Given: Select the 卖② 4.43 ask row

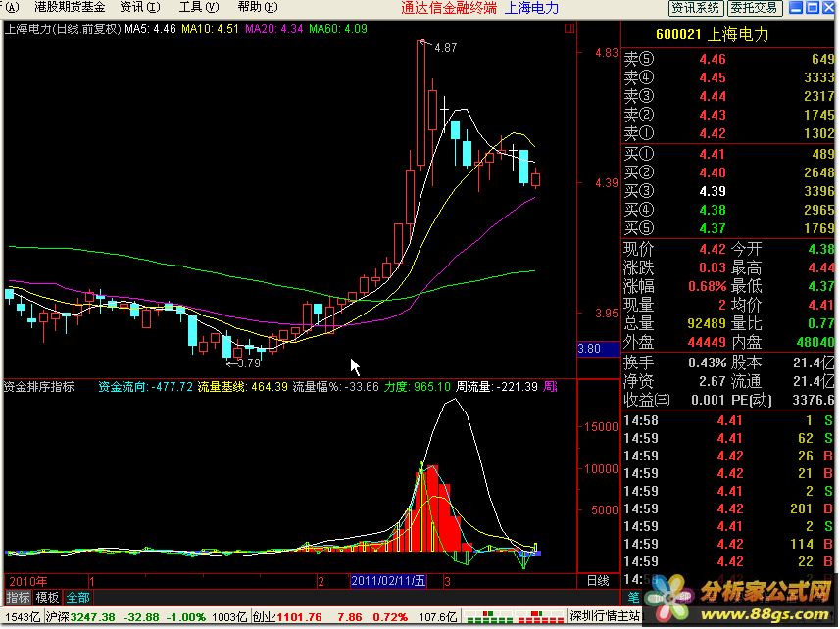Looking at the screenshot, I should tap(728, 115).
